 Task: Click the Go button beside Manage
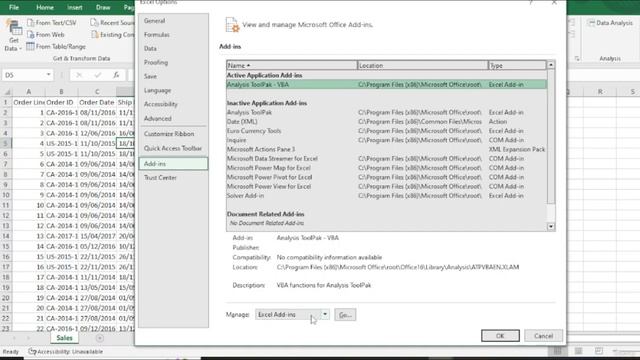345,315
